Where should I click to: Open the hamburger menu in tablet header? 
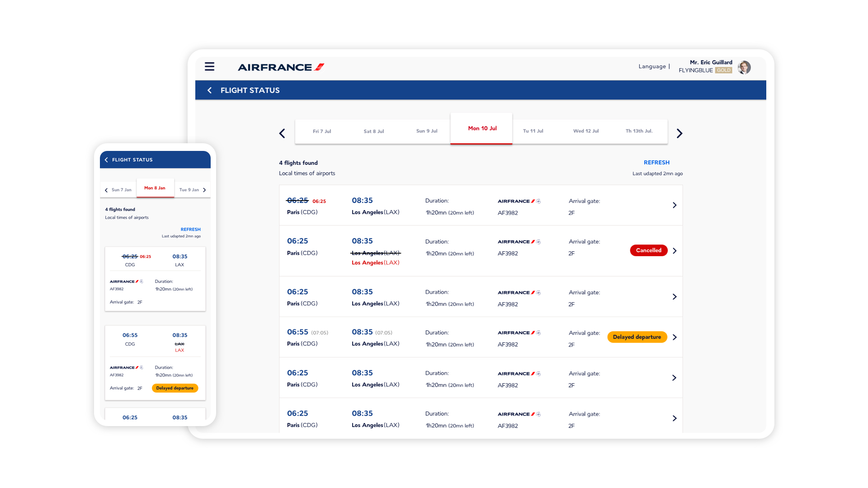point(209,66)
